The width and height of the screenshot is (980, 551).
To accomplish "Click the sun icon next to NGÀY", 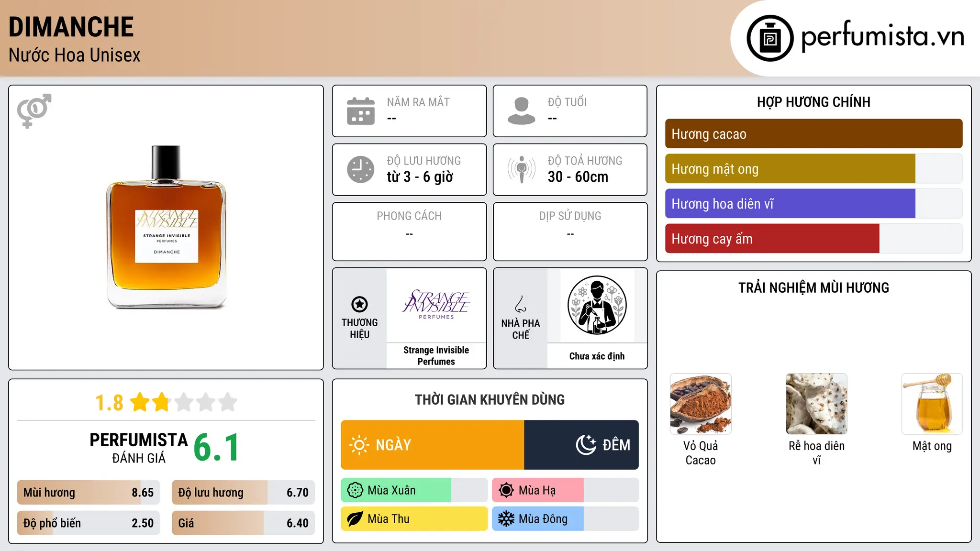I will [359, 445].
